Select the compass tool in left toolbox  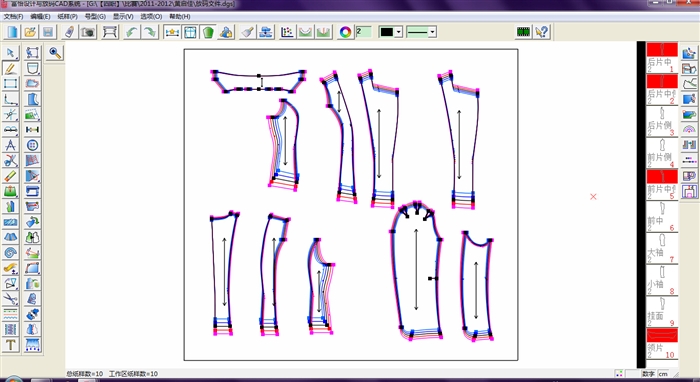pos(11,145)
